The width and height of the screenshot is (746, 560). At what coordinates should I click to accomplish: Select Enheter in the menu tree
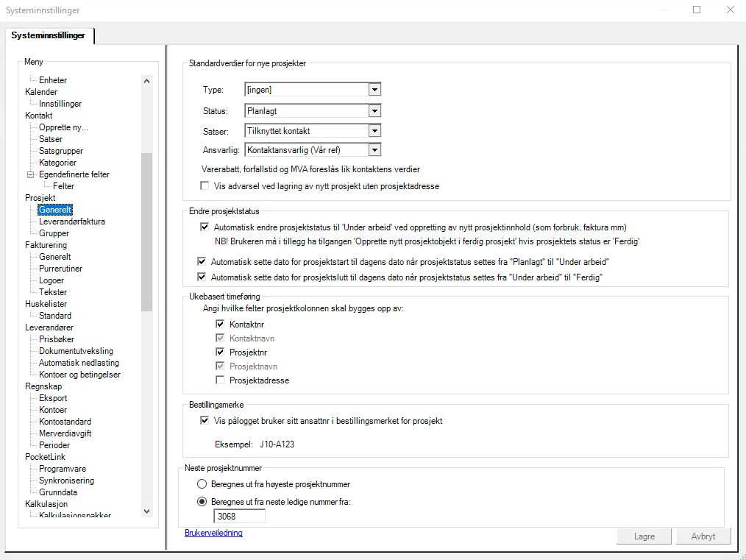tap(53, 80)
